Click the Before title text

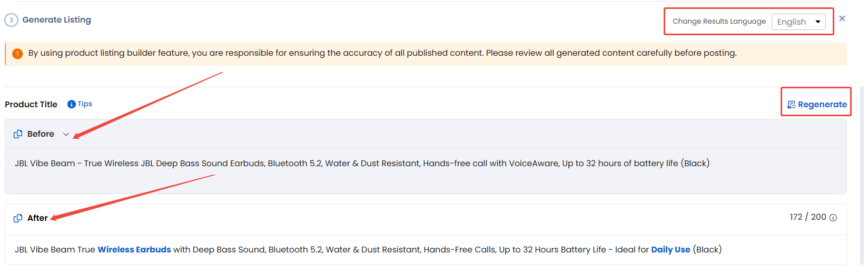(x=362, y=164)
